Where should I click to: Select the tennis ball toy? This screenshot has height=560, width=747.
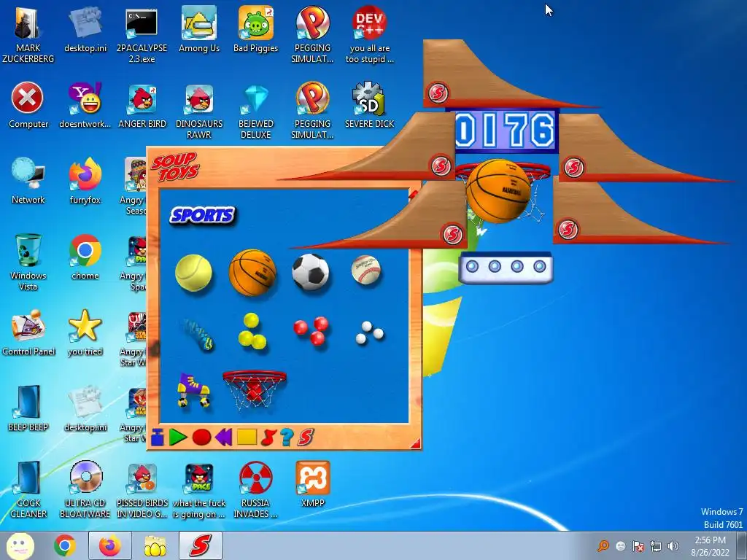[x=193, y=273]
